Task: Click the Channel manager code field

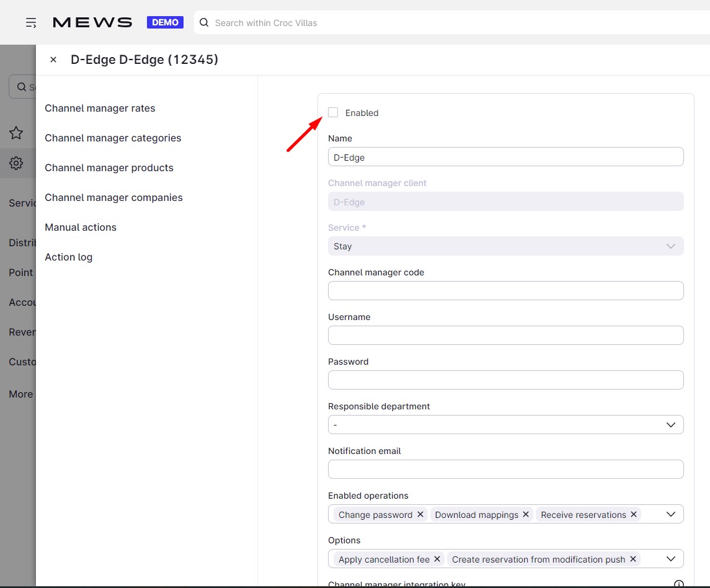Action: coord(506,291)
